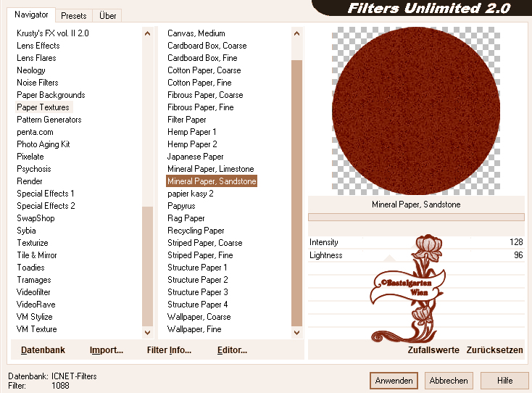Screen dimensions: 532x393
Task: Select Pixelate category
Action: tap(30, 157)
